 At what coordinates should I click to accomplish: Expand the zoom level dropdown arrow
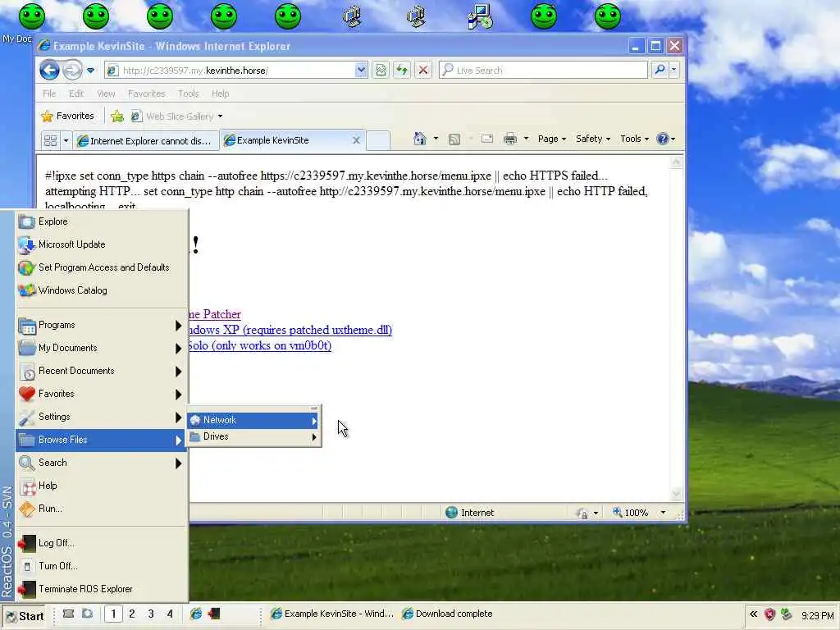coord(663,513)
